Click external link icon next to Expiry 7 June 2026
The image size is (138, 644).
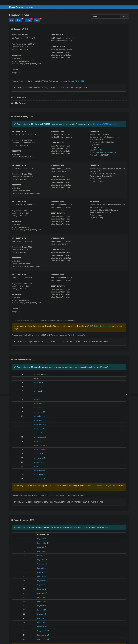coord(30,49)
